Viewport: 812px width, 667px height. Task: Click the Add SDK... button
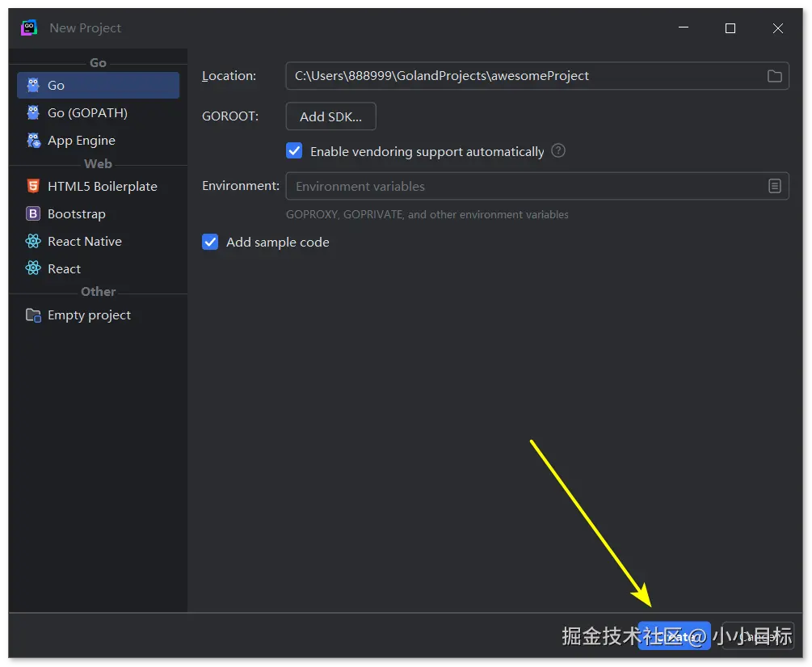click(x=331, y=116)
